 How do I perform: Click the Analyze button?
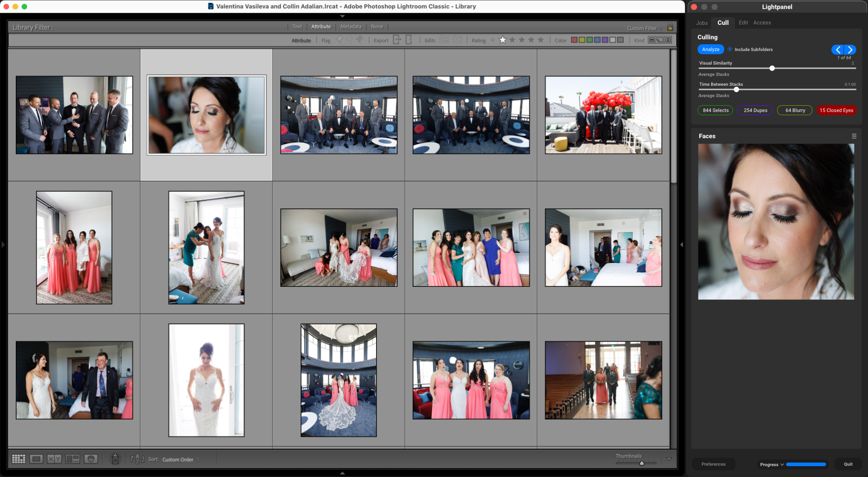(710, 49)
